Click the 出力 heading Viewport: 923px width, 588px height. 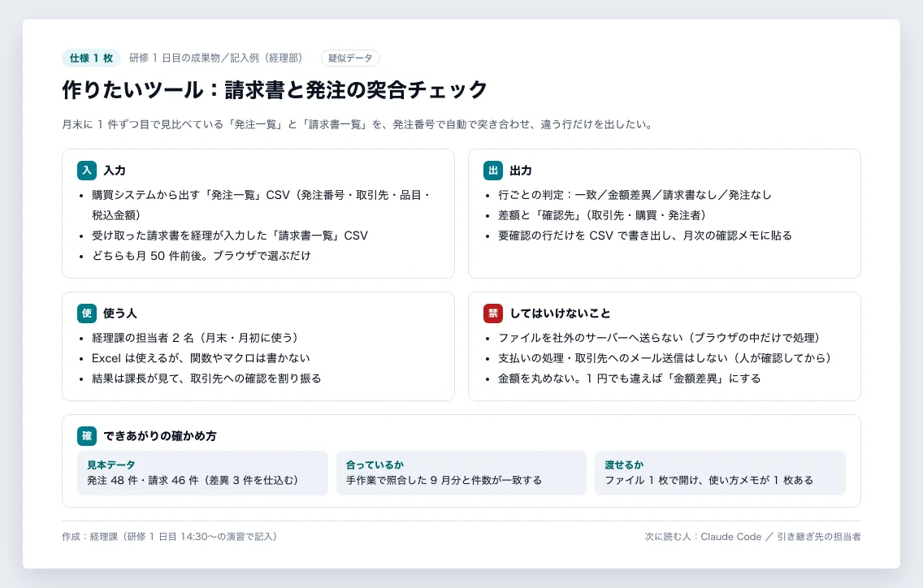520,171
